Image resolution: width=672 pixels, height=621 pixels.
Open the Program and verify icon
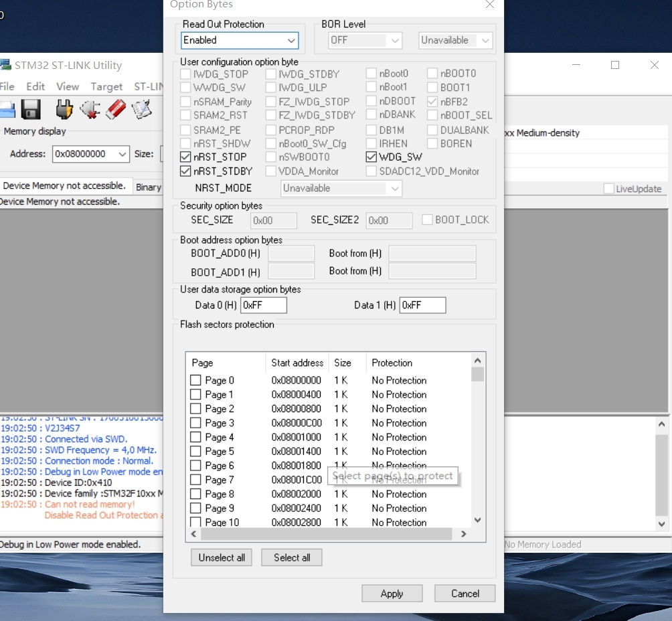point(142,109)
